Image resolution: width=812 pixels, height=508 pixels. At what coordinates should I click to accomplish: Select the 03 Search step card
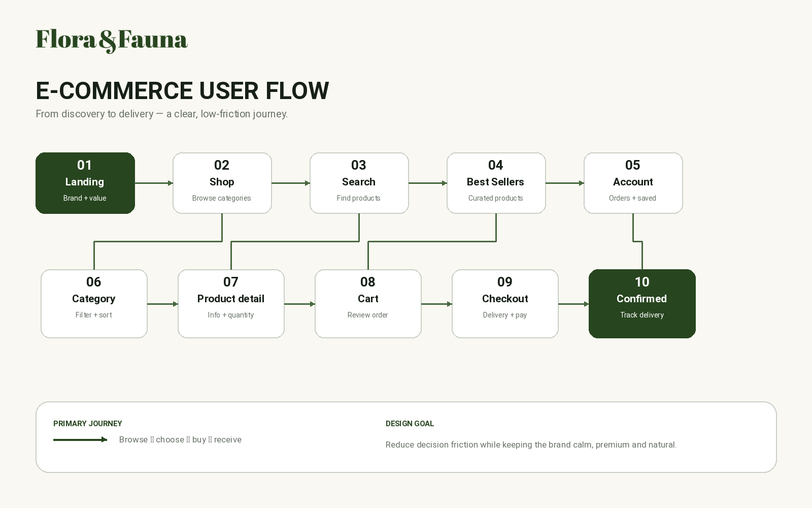pyautogui.click(x=359, y=183)
